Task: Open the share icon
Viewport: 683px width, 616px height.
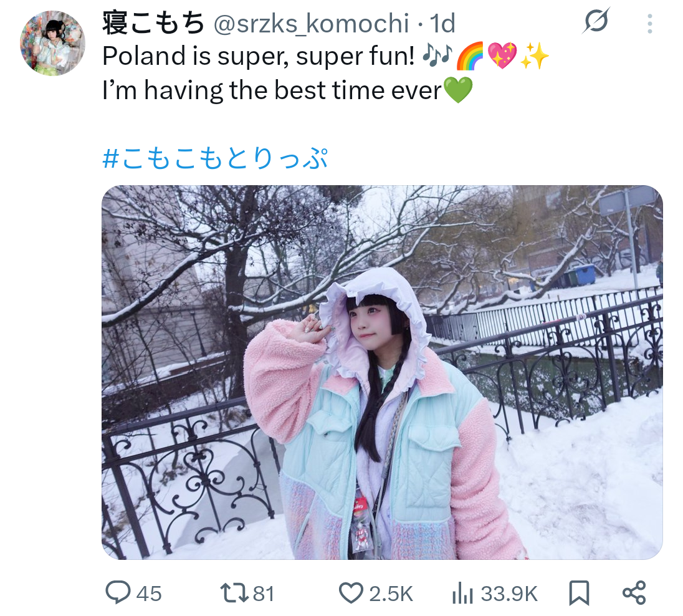Action: pos(634,593)
